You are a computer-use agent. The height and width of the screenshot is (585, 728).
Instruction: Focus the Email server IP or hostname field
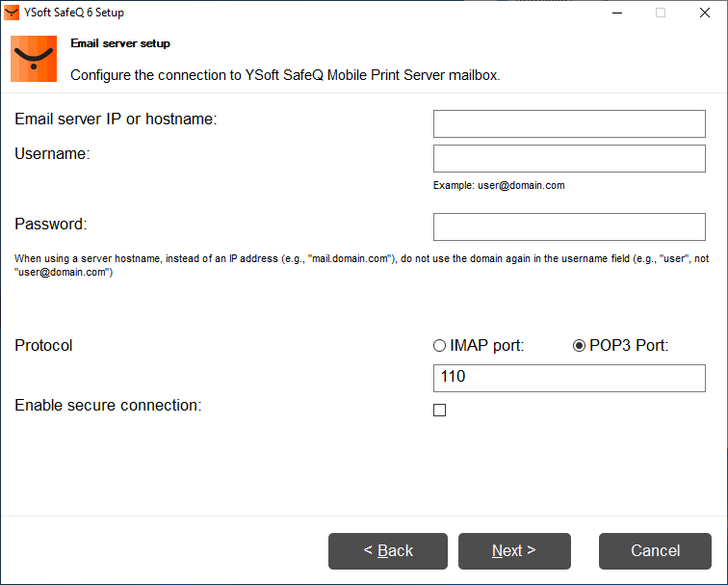pos(569,123)
